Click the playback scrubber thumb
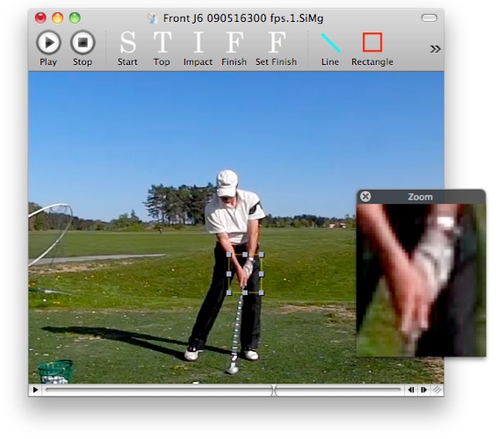 [x=274, y=390]
